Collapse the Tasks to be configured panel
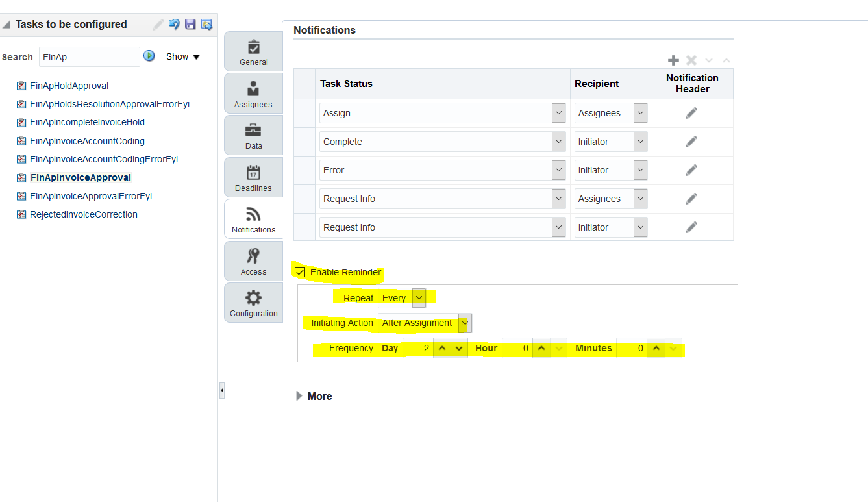The height and width of the screenshot is (502, 868). click(x=6, y=25)
